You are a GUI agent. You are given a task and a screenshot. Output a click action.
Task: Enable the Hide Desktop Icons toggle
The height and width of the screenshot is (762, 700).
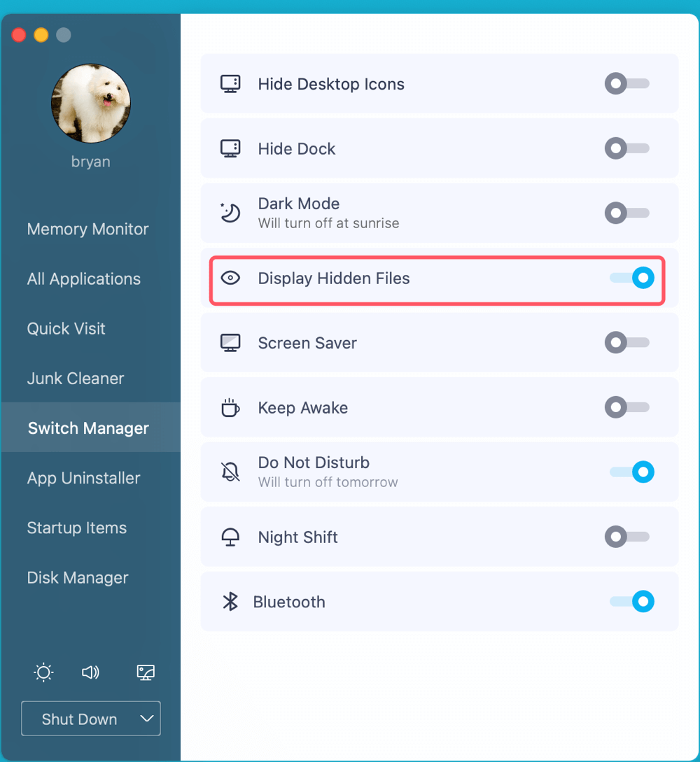coord(627,84)
